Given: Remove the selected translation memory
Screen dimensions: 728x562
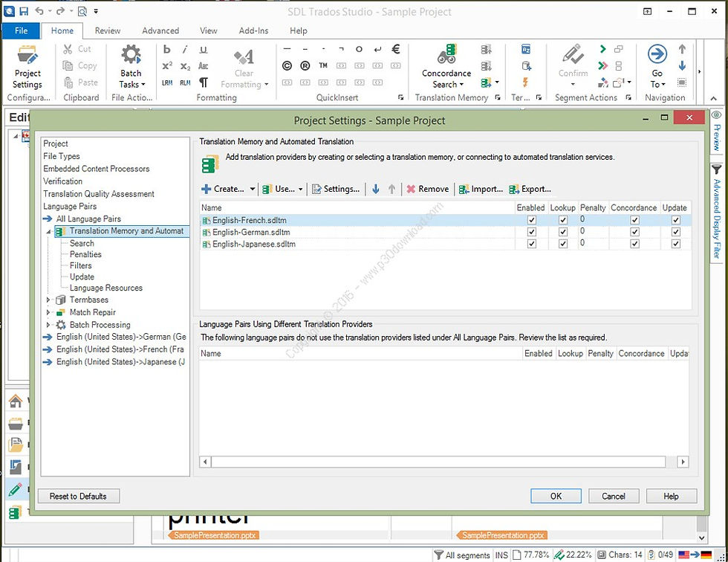Looking at the screenshot, I should pos(428,189).
